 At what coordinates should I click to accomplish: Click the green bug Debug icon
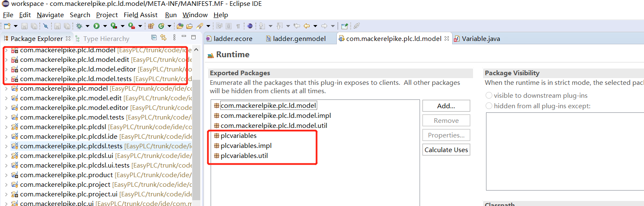(x=79, y=26)
